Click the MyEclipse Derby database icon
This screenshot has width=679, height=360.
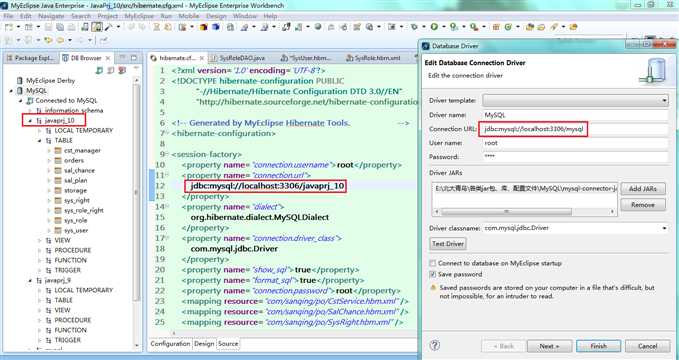[x=19, y=81]
